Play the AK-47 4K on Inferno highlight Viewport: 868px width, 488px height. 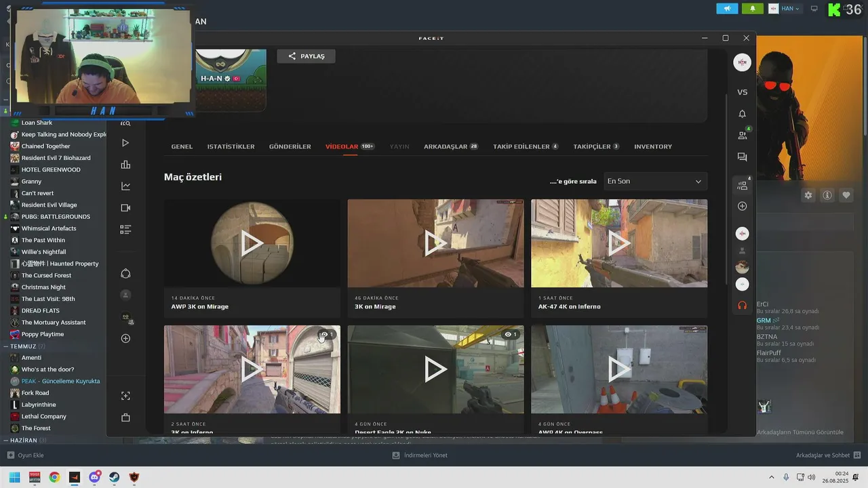click(619, 243)
